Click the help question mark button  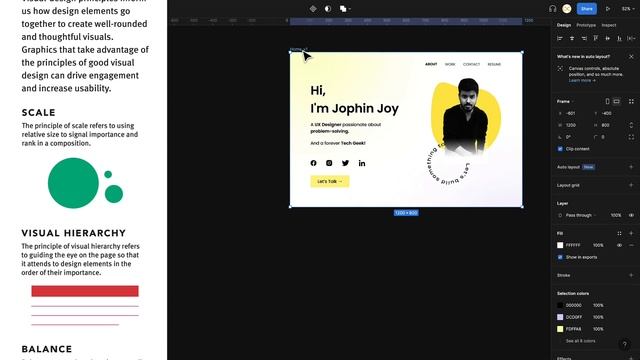(x=624, y=344)
